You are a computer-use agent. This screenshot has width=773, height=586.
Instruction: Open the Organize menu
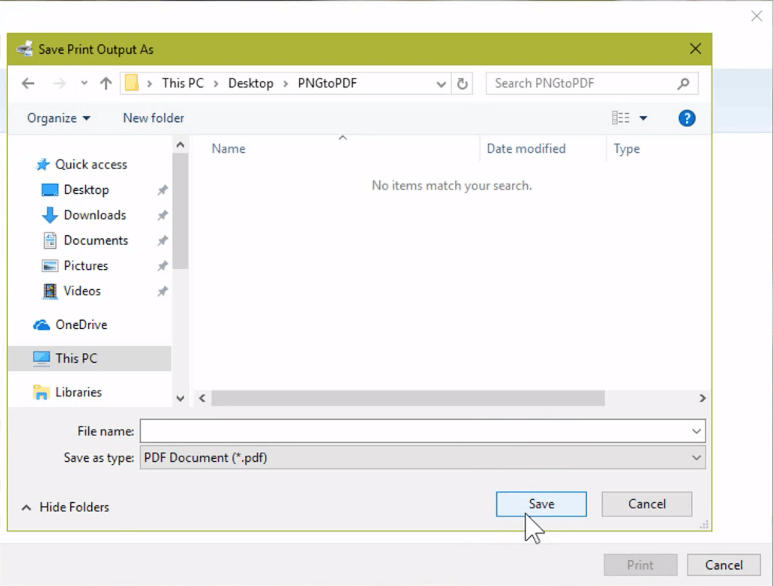click(58, 118)
